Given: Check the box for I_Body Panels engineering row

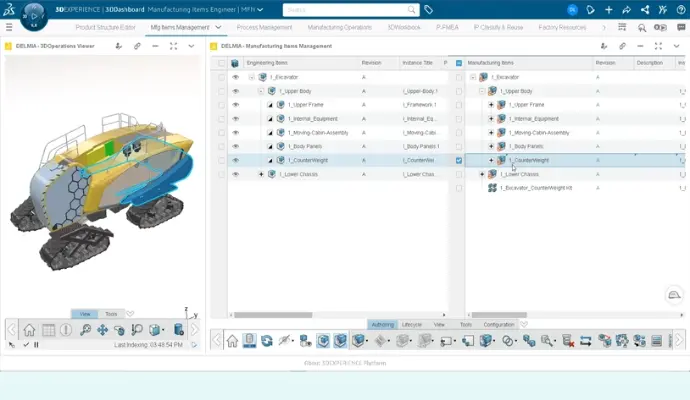Looking at the screenshot, I should click(221, 147).
